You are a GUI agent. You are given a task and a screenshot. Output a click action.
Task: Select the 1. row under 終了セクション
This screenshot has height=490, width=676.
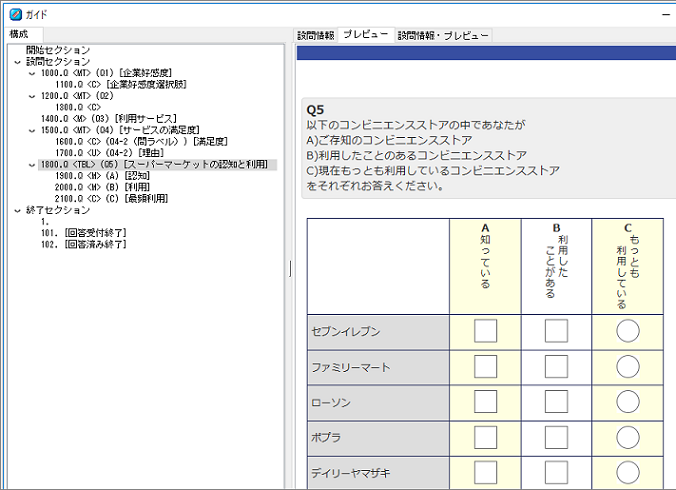pos(45,222)
